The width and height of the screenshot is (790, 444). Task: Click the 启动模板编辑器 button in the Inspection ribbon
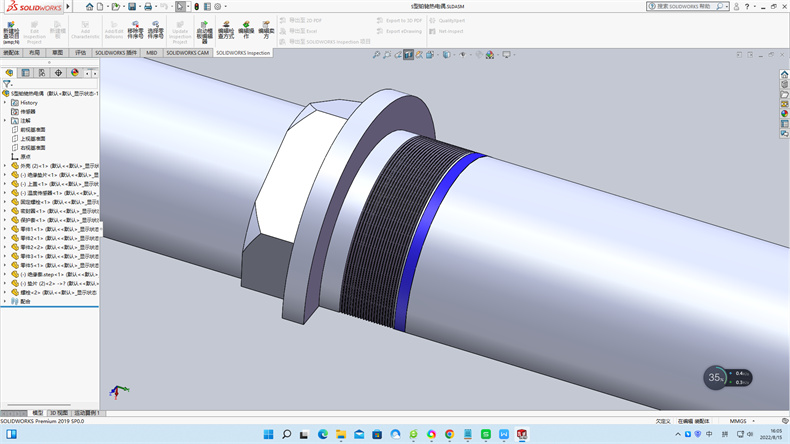coord(204,28)
